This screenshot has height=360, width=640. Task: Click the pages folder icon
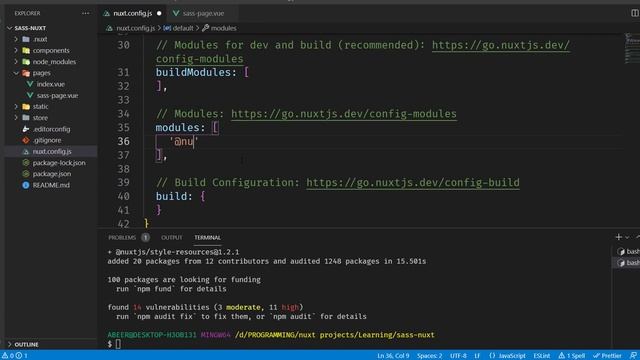[26, 73]
